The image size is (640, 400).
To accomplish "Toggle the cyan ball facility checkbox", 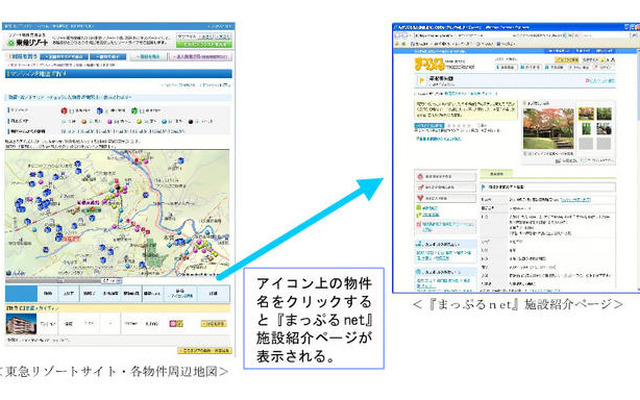I will click(x=171, y=122).
